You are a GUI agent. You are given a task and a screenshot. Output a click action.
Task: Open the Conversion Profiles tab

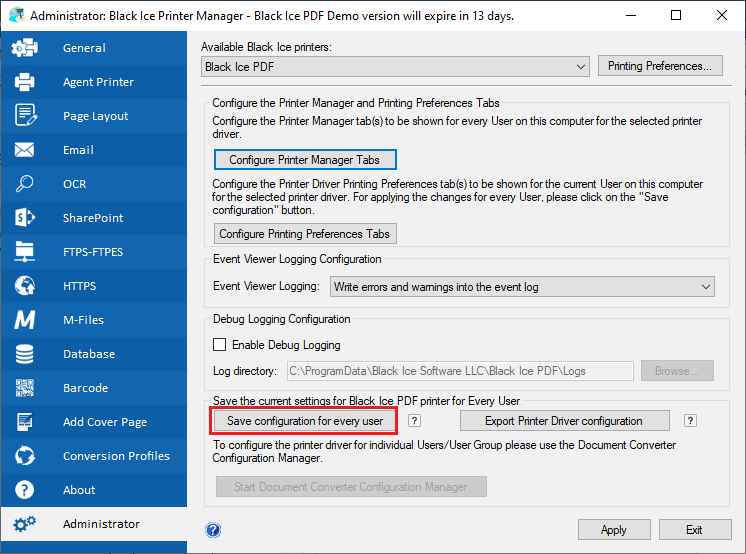(x=116, y=456)
